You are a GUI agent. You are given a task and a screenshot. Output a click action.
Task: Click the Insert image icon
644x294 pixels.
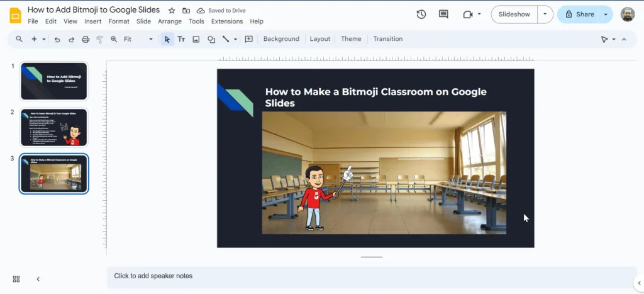click(x=196, y=39)
